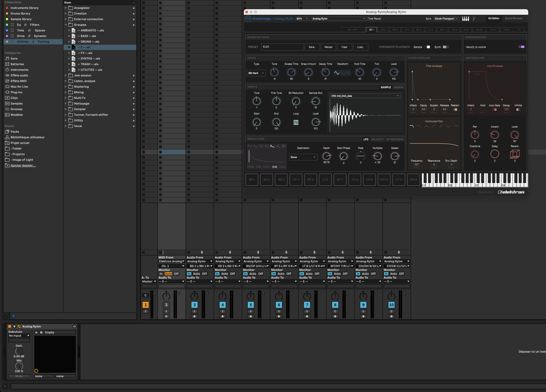Click the save preset disk icon

41,332
